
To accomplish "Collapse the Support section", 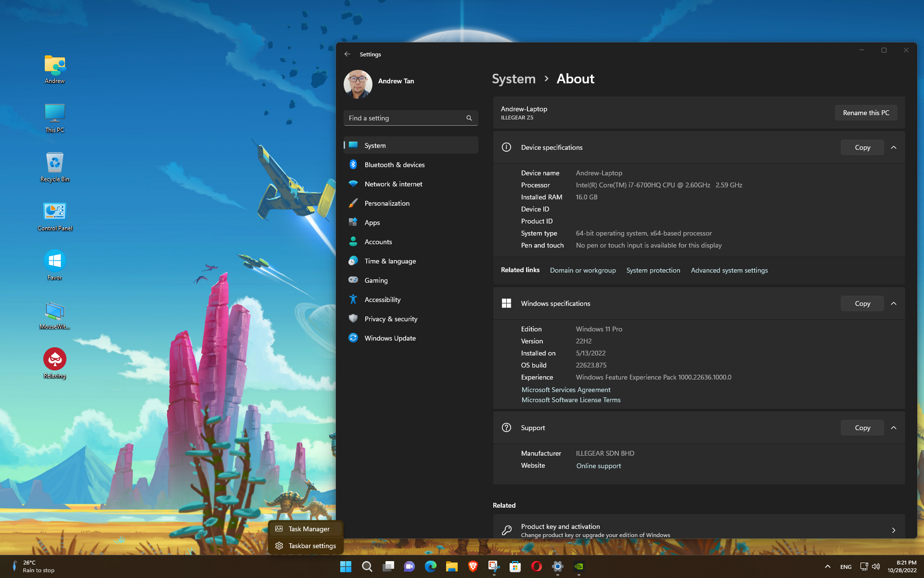I will [x=894, y=428].
